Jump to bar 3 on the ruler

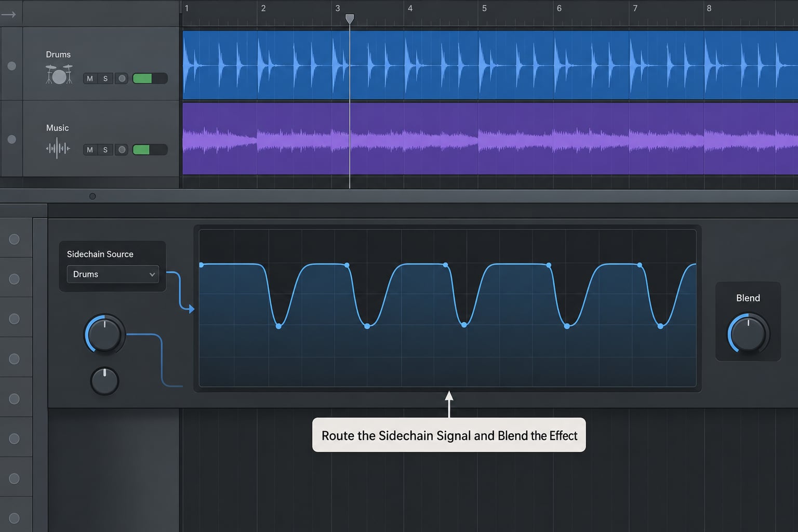(x=338, y=8)
